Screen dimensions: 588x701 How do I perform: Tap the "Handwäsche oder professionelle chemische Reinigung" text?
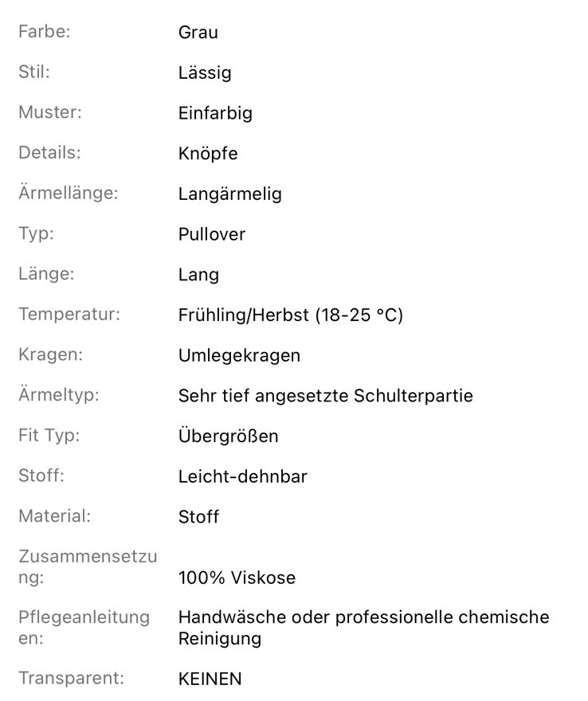pos(363,628)
